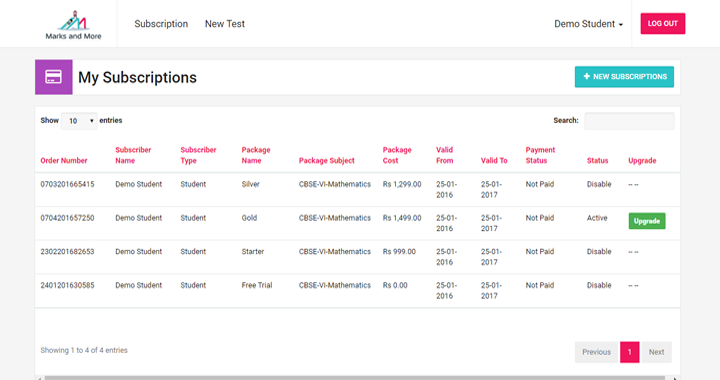Go to page 1 in pagination
Screen dimensions: 720x380
point(630,352)
